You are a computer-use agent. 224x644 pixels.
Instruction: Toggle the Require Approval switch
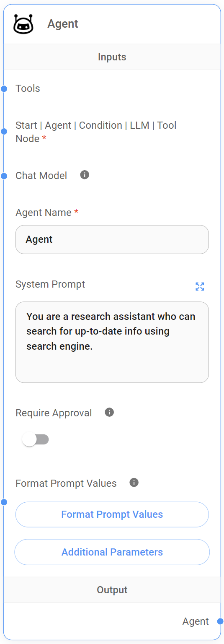point(36,439)
